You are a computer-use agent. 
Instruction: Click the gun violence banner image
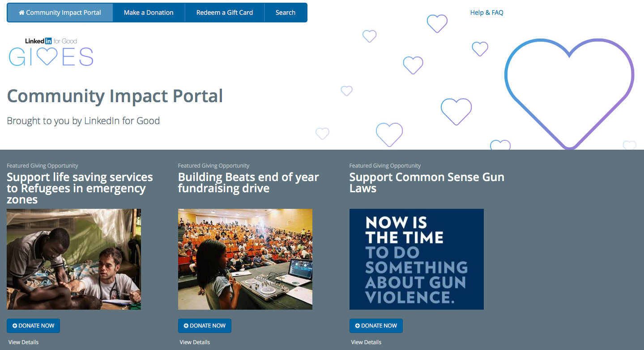tap(417, 259)
